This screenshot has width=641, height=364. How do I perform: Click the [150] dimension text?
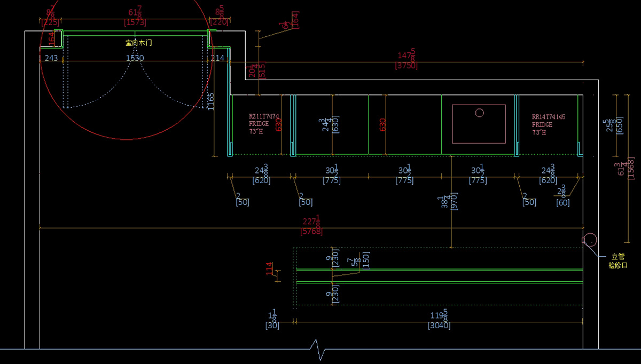[x=366, y=259]
